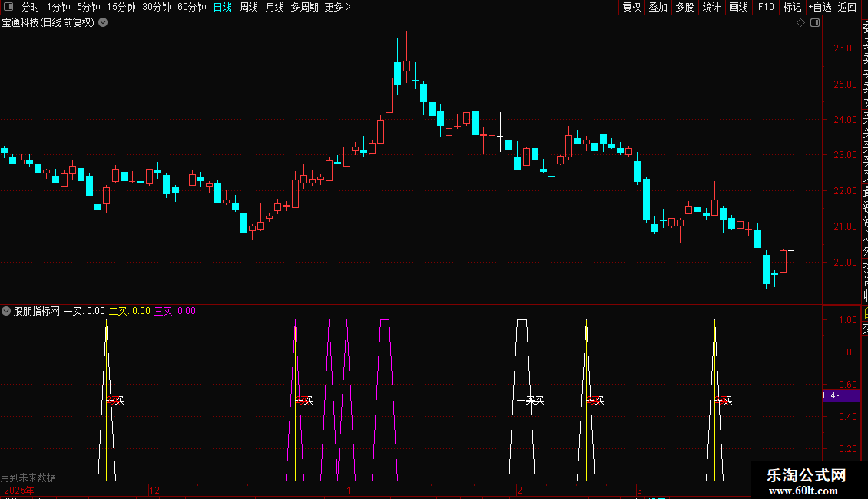Select the 日线 daily chart tab
The height and width of the screenshot is (499, 868).
[223, 7]
